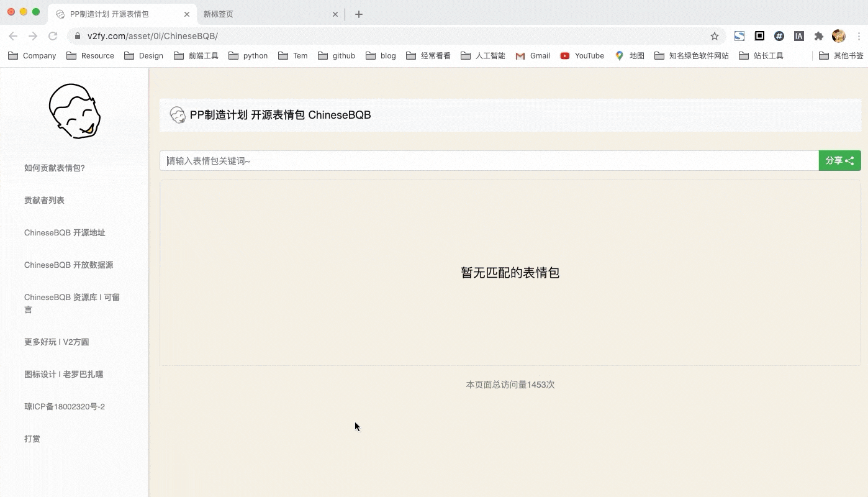Go back with browser back arrow
Viewport: 868px width, 497px height.
pos(13,36)
